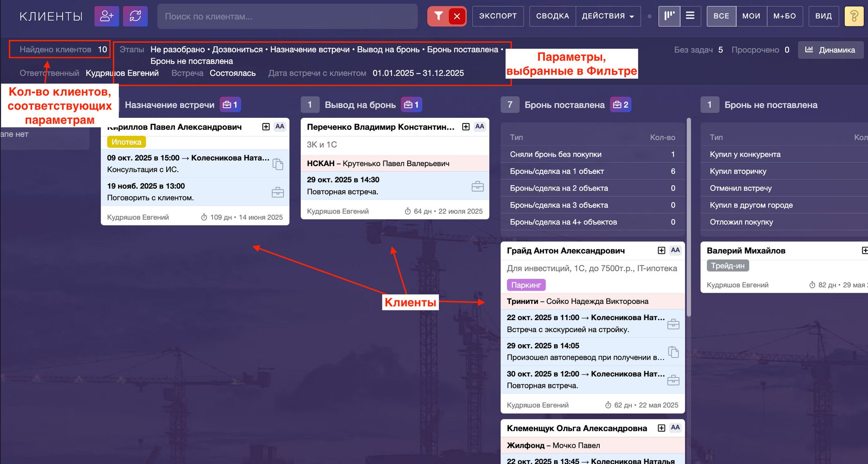This screenshot has height=464, width=868.
Task: Click the timer icon on Валерий Михайлов card
Action: (x=812, y=285)
